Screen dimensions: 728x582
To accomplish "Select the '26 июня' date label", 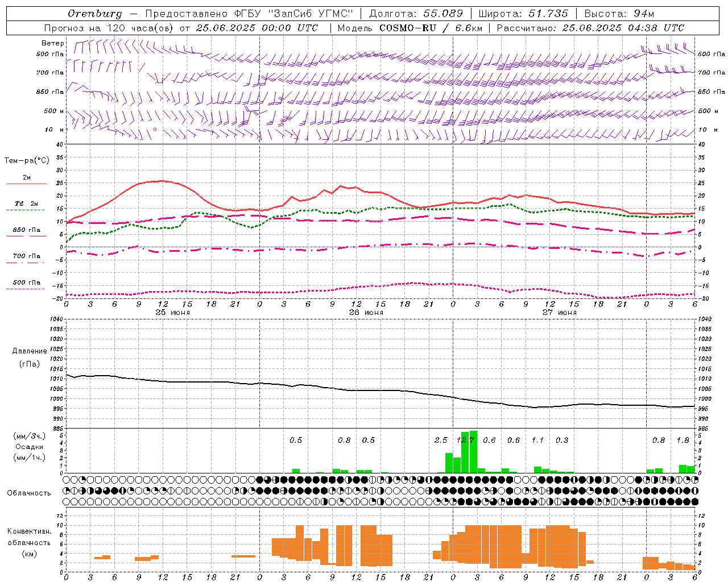I will point(366,313).
